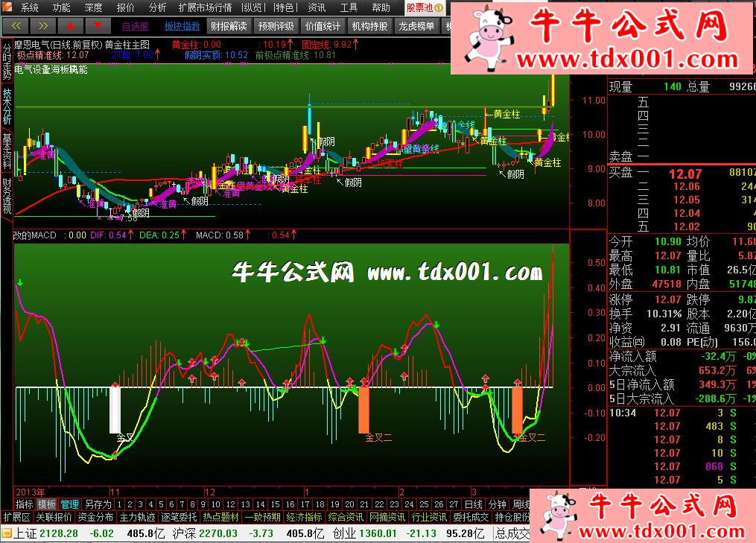Screen dimensions: 756x543
Task: Switch chart period to 分钟
Action: [x=497, y=504]
